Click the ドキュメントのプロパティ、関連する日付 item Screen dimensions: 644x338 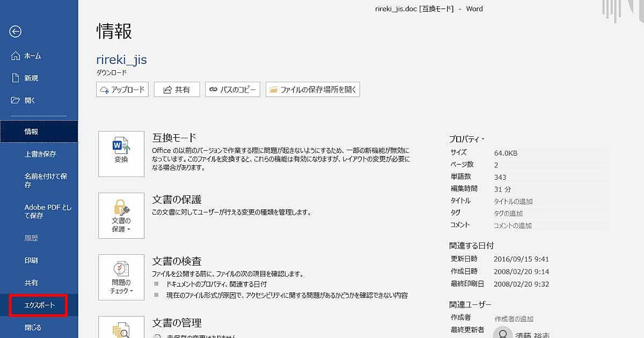pyautogui.click(x=216, y=284)
